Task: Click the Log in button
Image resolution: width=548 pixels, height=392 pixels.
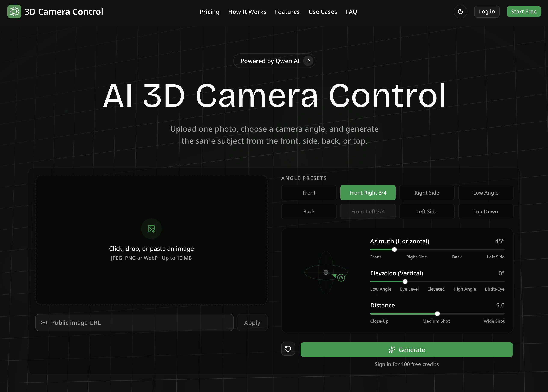Action: point(487,12)
